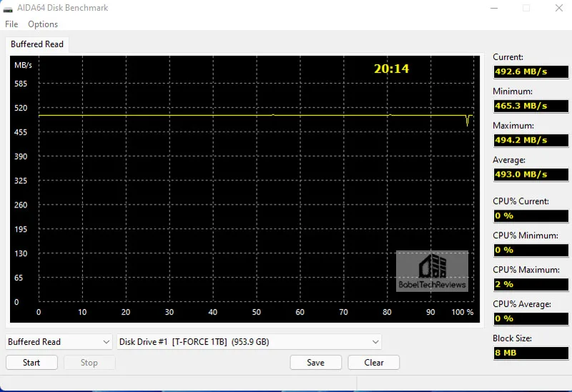
Task: Close the AIDA64 Disk Benchmark window
Action: click(x=559, y=8)
